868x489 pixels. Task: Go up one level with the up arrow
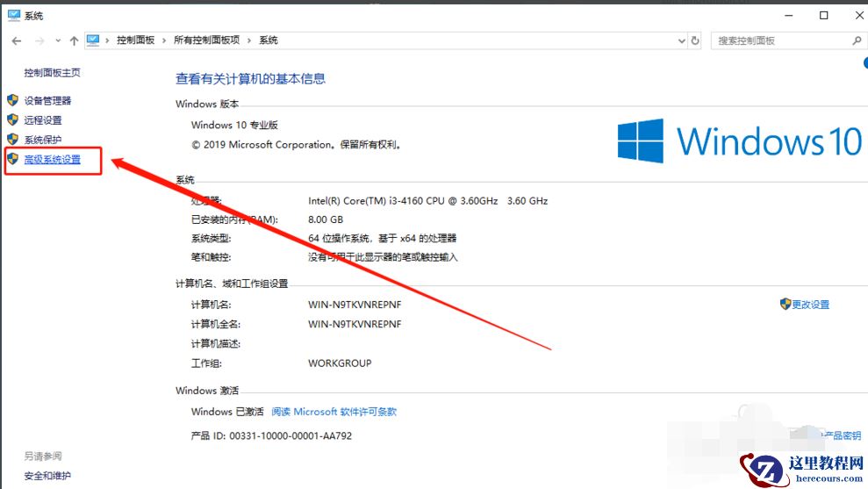tap(75, 40)
